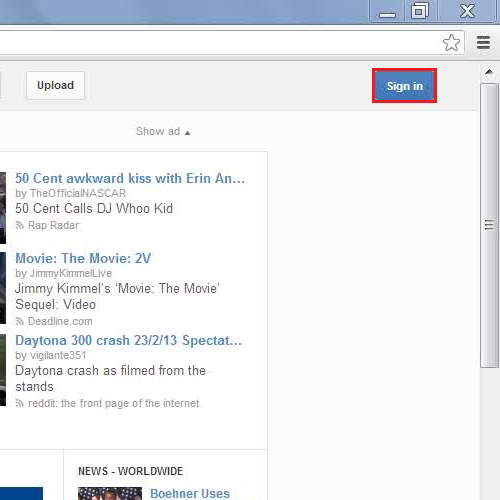Screen dimensions: 500x500
Task: Open the vigilante351 uploader page
Action: point(58,355)
